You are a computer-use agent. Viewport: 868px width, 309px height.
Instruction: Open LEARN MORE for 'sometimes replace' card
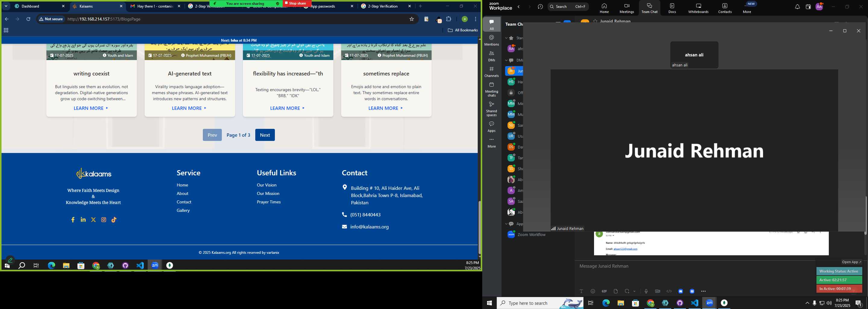pyautogui.click(x=386, y=108)
